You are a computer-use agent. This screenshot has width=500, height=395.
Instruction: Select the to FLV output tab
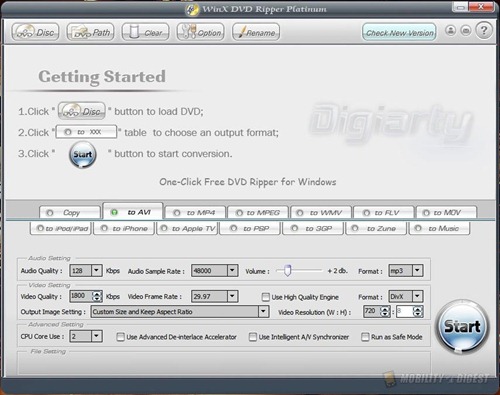384,213
